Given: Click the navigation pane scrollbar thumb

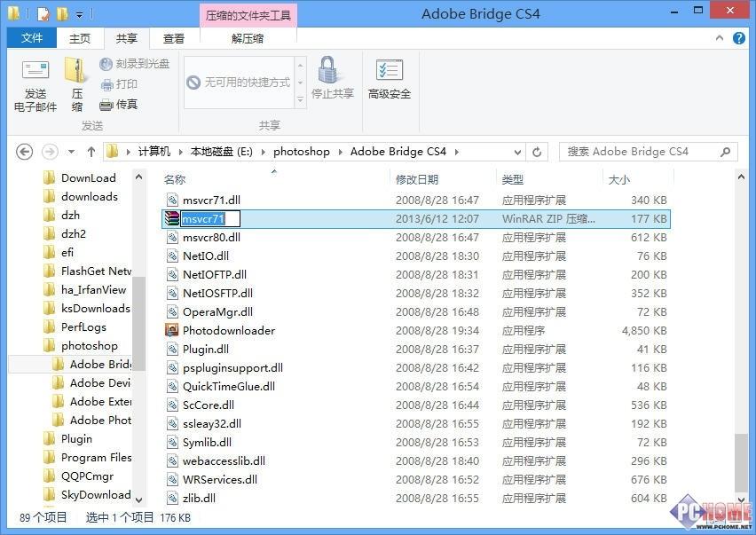Looking at the screenshot, I should (x=138, y=324).
